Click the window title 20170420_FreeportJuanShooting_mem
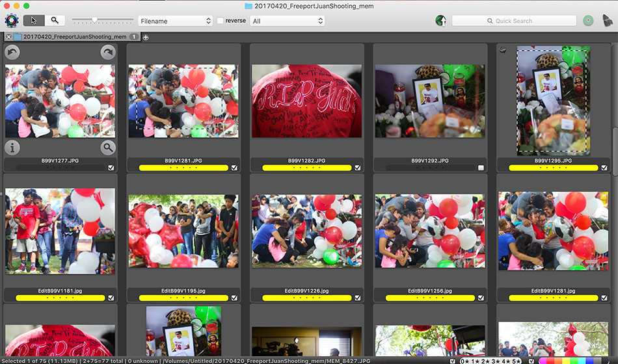 (x=314, y=6)
